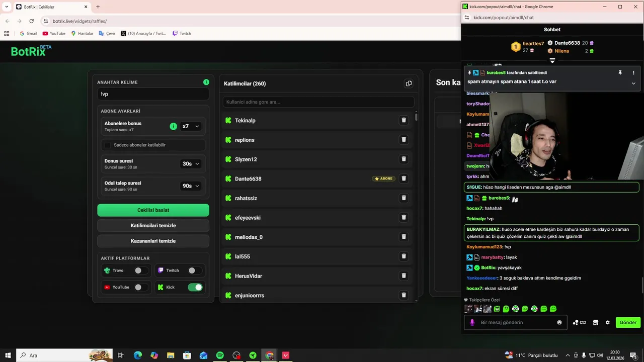
Task: Open Gmail bookmark
Action: tap(28, 33)
